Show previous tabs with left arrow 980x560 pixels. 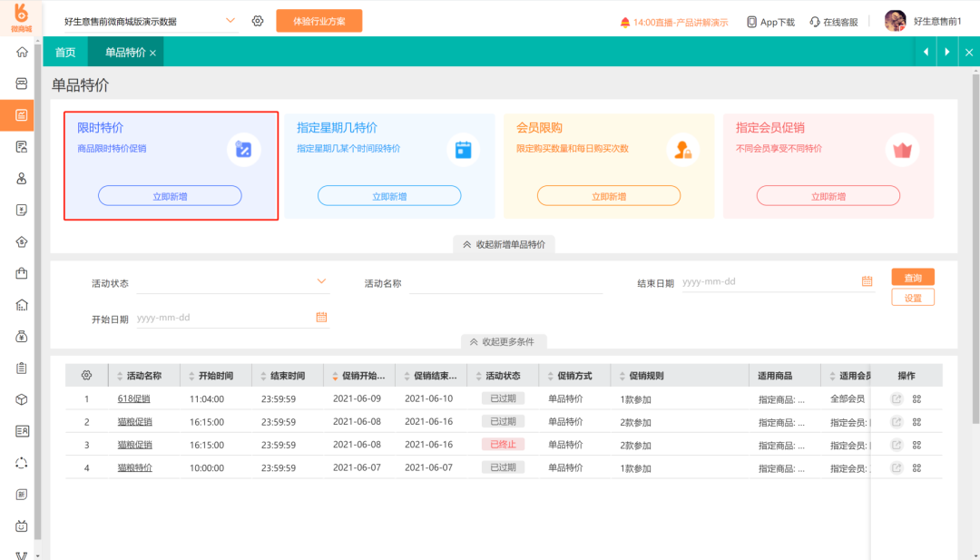926,52
